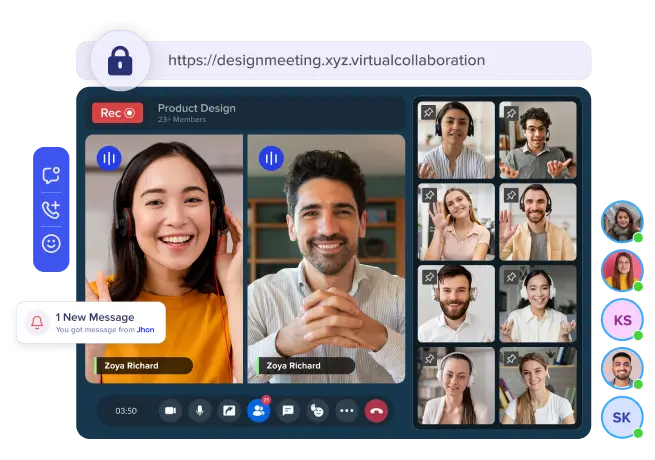Pin blonde woman waving in pink shirt
This screenshot has height=460, width=655.
coord(428,195)
